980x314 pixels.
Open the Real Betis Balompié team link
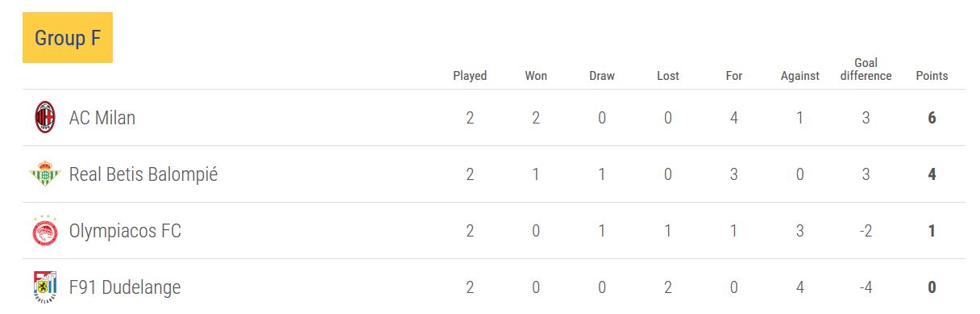143,174
